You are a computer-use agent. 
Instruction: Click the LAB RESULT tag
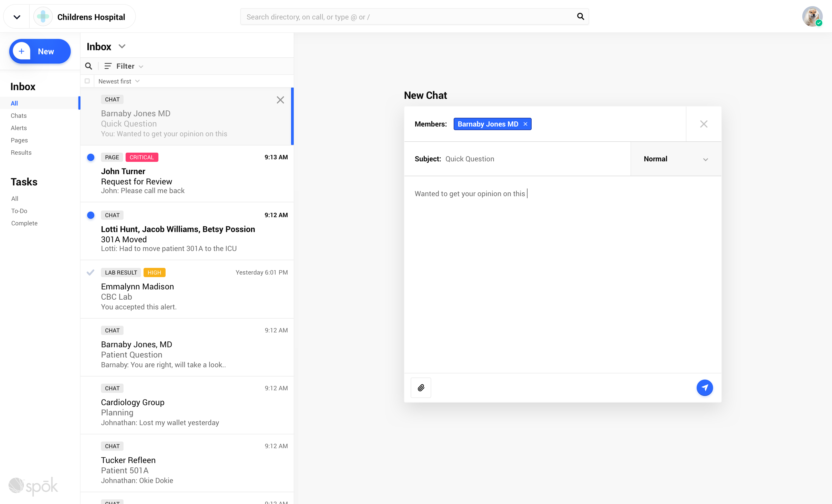click(x=121, y=272)
